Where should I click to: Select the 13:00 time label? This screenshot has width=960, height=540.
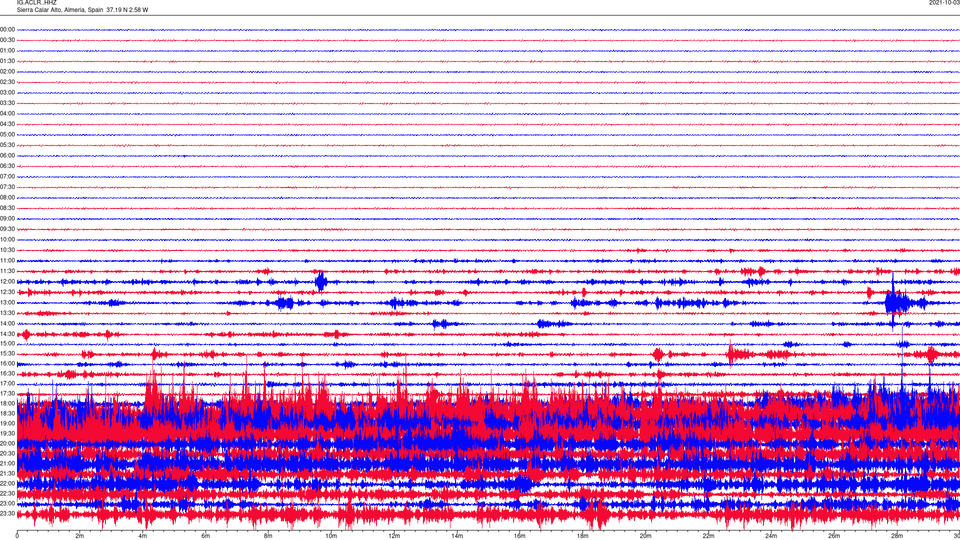click(x=7, y=302)
